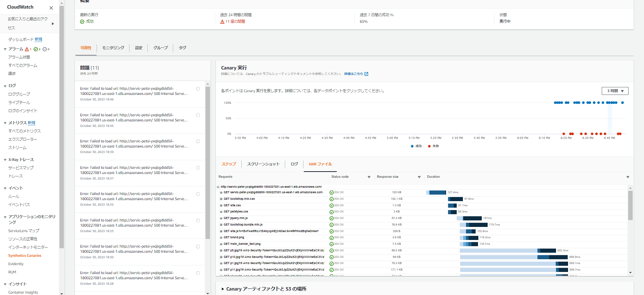
Task: Expand the GET jquery.min.js request row
Action: (x=221, y=218)
